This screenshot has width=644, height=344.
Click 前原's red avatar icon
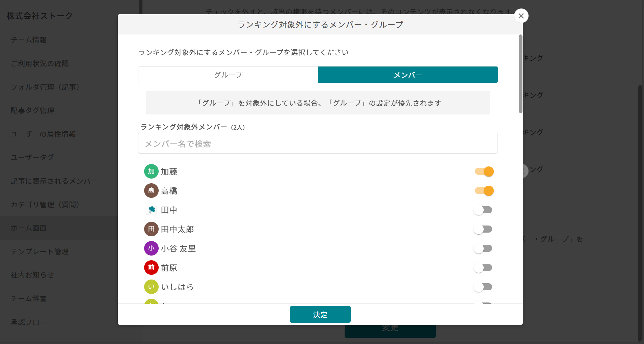151,267
